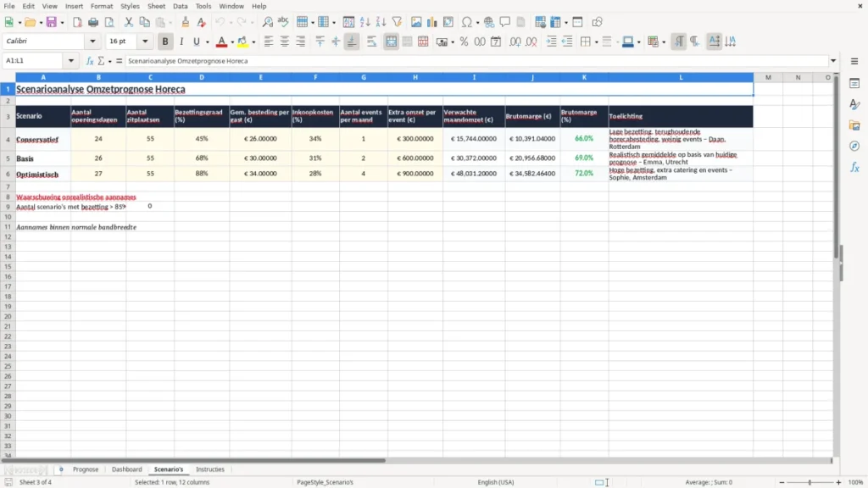This screenshot has width=868, height=488.
Task: Toggle Underline formatting
Action: coord(197,42)
